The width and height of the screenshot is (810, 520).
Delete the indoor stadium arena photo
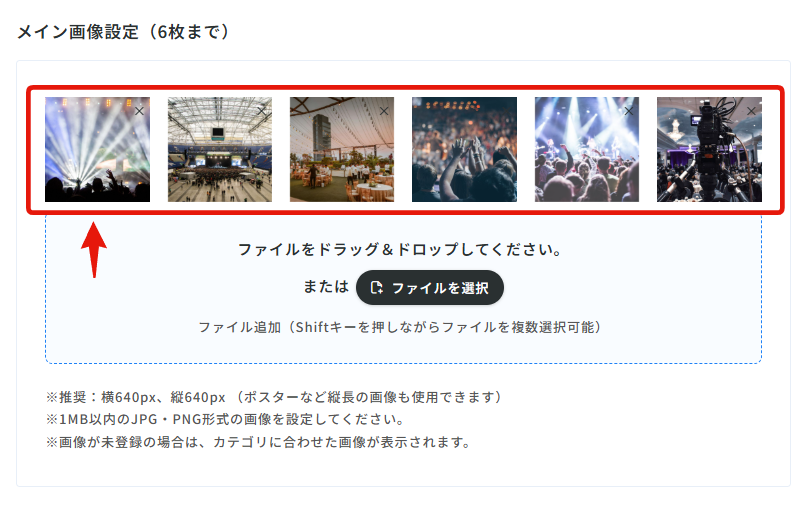click(261, 111)
